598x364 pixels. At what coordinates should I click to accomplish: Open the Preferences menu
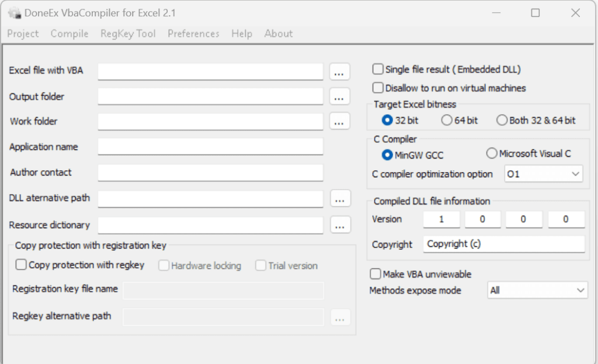pyautogui.click(x=193, y=34)
